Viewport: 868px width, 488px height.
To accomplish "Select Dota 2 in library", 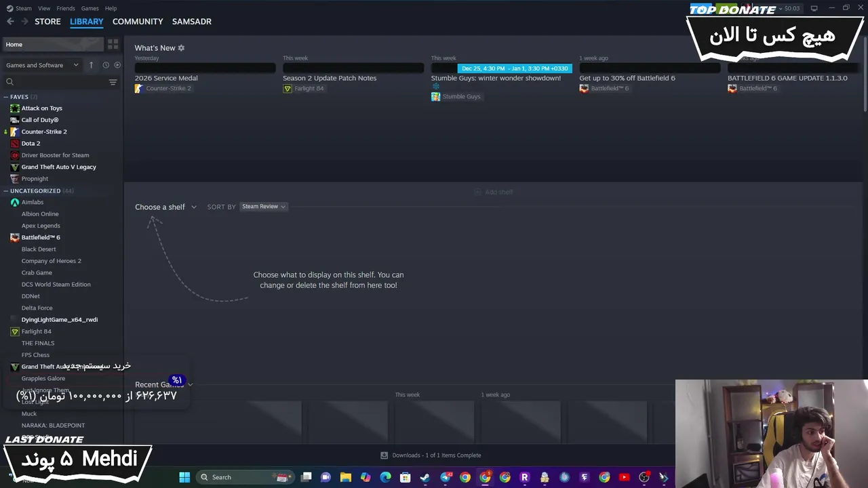I will tap(31, 144).
